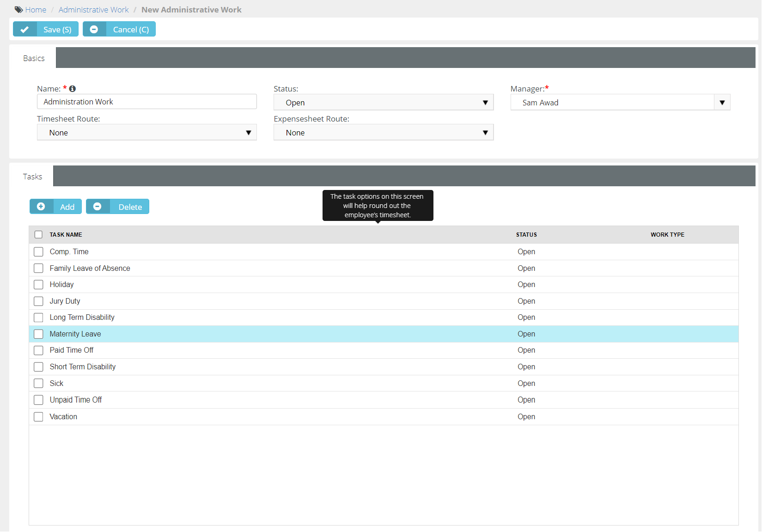Image resolution: width=762 pixels, height=532 pixels.
Task: Open Administrative Work breadcrumb link
Action: tap(93, 10)
